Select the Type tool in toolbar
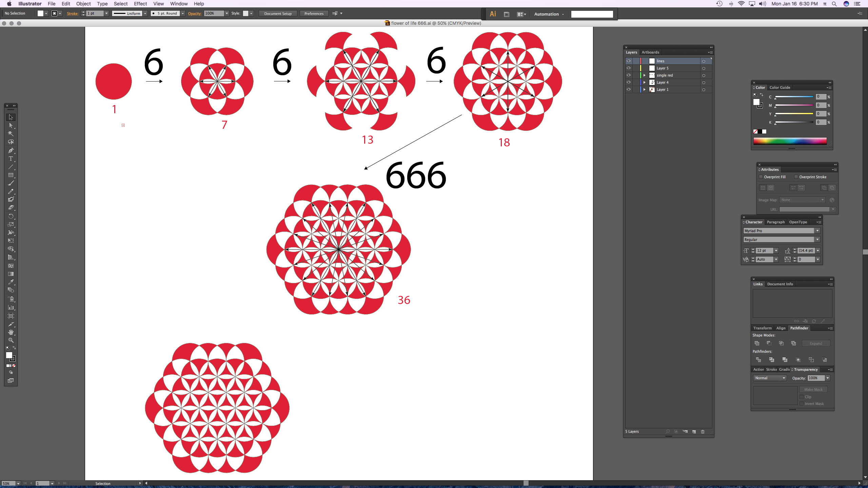 coord(11,159)
